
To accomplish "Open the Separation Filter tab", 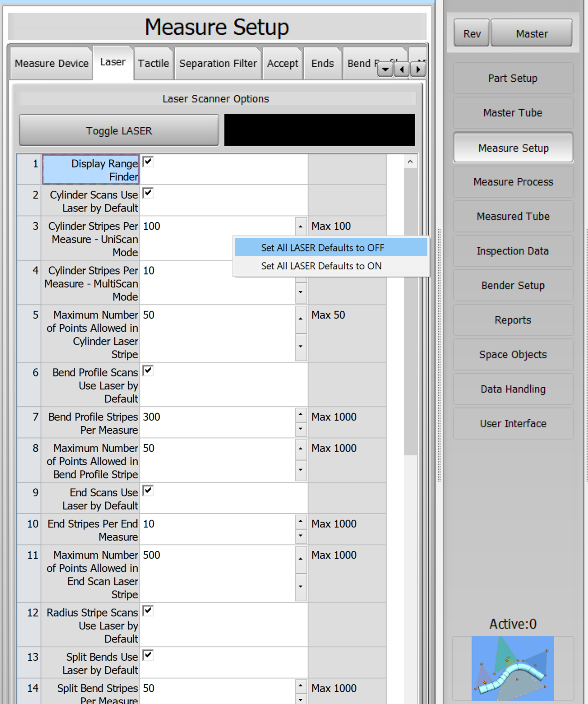I will point(218,63).
